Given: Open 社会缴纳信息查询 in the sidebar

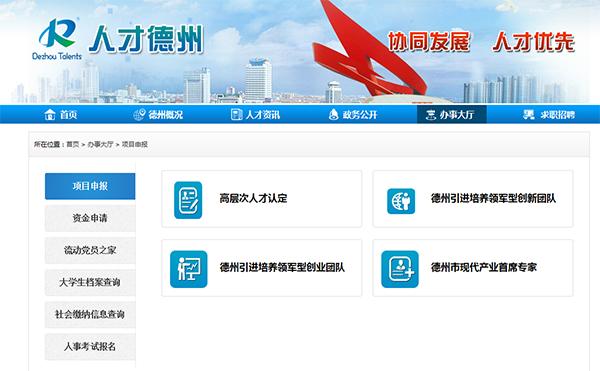Looking at the screenshot, I should coord(90,315).
